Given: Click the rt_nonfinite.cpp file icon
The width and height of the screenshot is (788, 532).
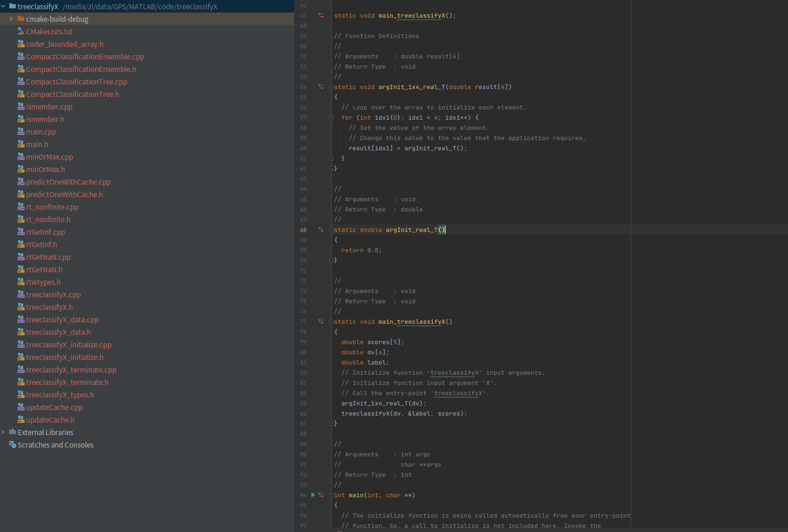Looking at the screenshot, I should [x=21, y=207].
